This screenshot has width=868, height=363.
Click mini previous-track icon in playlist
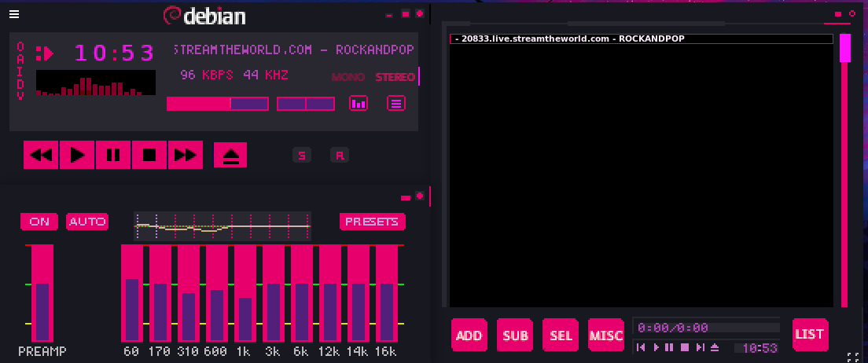[641, 347]
